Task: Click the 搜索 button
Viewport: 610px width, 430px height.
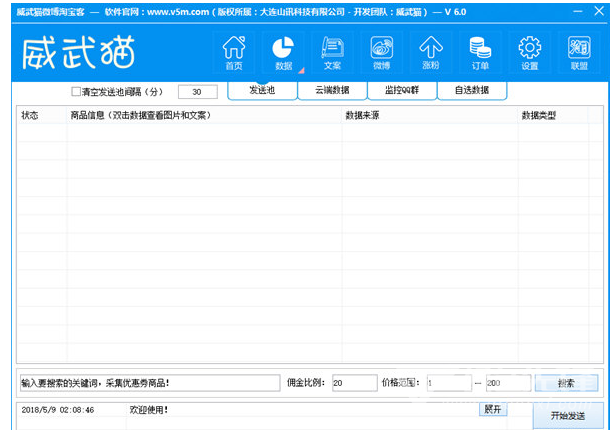Action: point(566,383)
